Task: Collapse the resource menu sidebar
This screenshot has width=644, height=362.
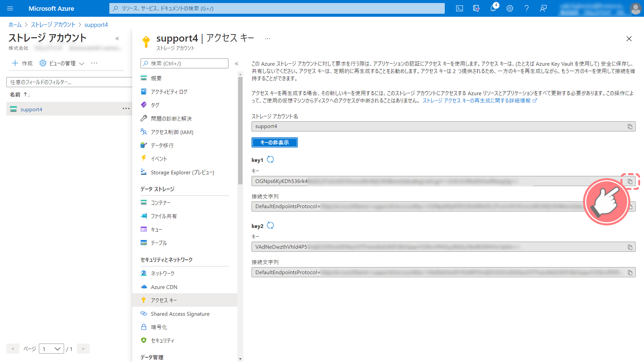Action: coord(237,63)
